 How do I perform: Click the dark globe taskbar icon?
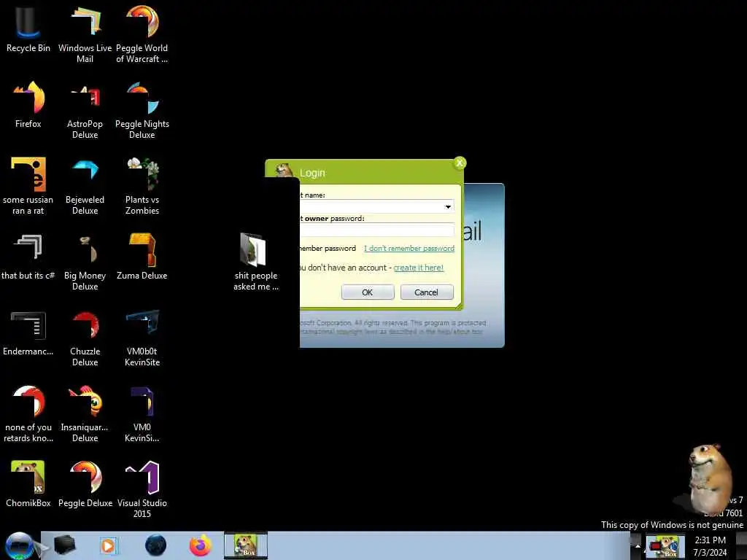[156, 545]
